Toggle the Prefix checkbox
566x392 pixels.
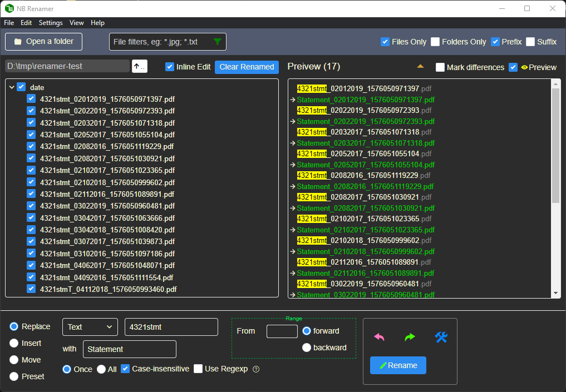click(495, 42)
